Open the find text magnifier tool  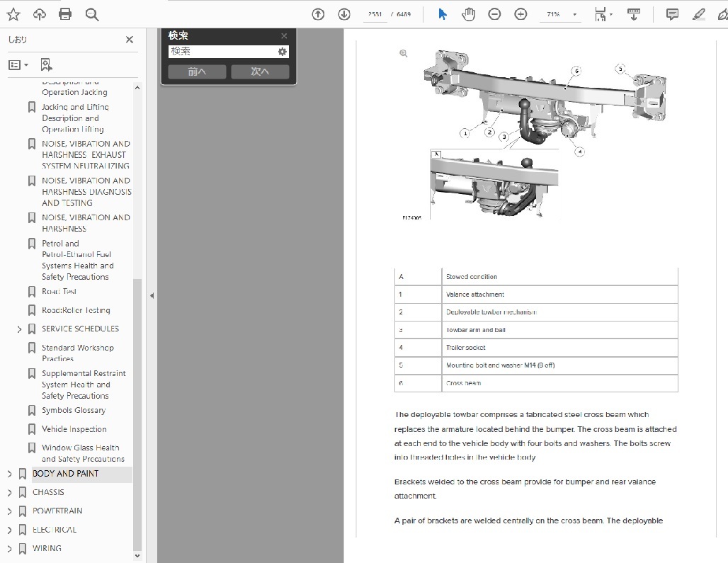92,14
